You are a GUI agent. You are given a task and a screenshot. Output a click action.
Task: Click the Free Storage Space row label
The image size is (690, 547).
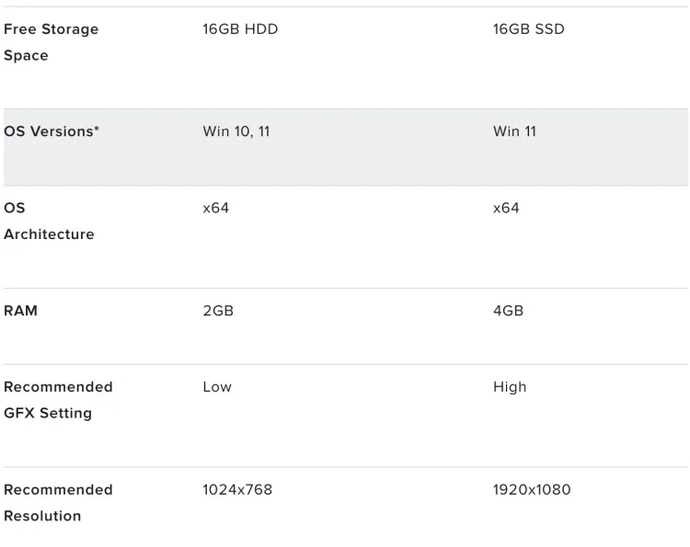coord(51,42)
